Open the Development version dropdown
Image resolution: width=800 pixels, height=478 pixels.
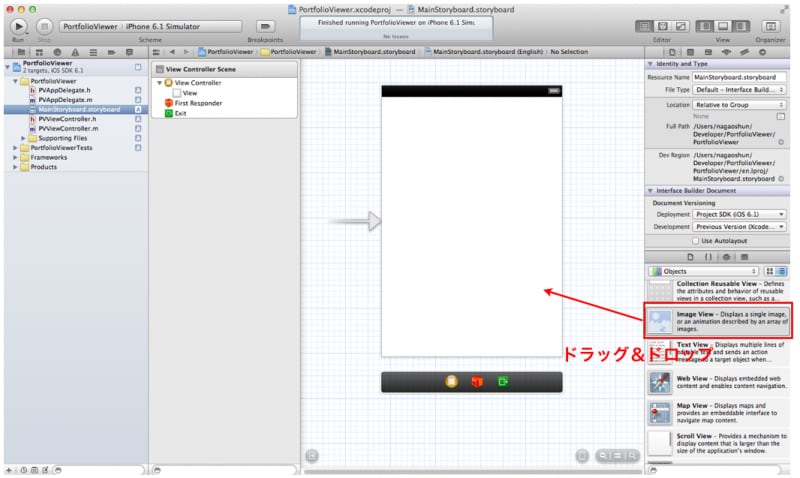[739, 227]
